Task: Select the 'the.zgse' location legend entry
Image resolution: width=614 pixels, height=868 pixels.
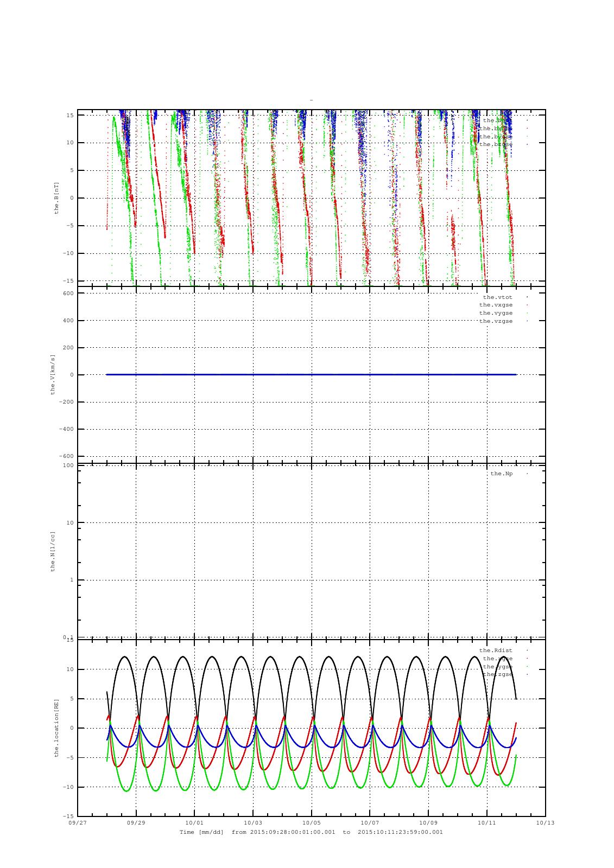Action: [x=497, y=674]
